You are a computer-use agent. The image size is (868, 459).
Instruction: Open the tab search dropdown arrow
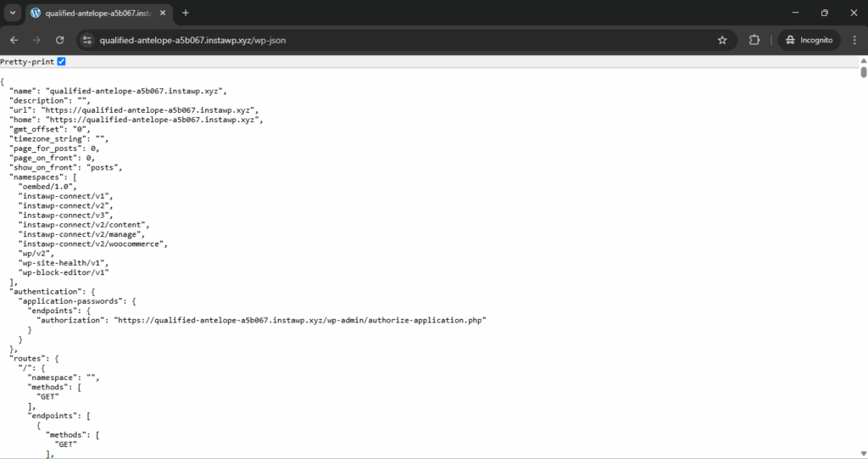12,13
